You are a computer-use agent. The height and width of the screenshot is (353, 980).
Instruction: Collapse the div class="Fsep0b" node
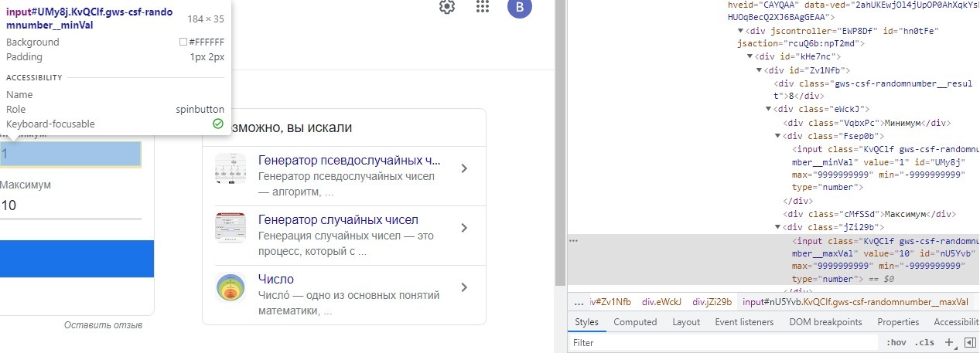[777, 136]
